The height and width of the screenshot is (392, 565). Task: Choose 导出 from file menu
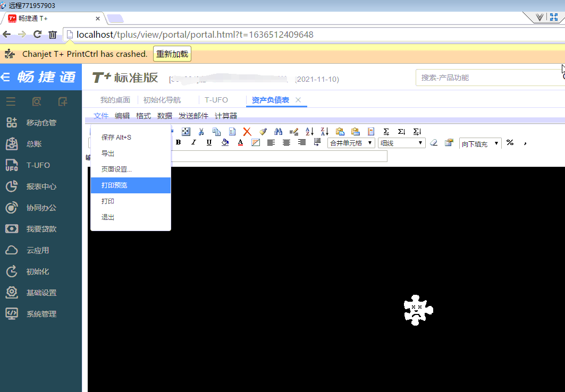(131, 154)
